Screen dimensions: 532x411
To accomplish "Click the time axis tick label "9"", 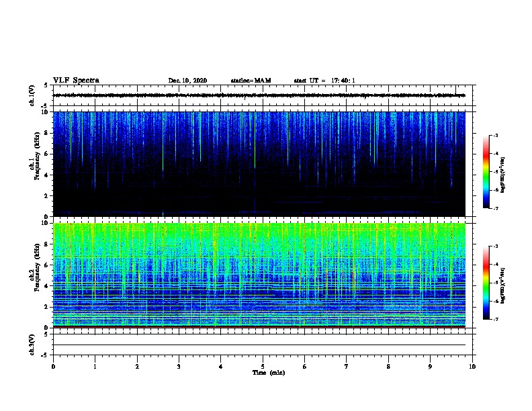I will coord(430,367).
